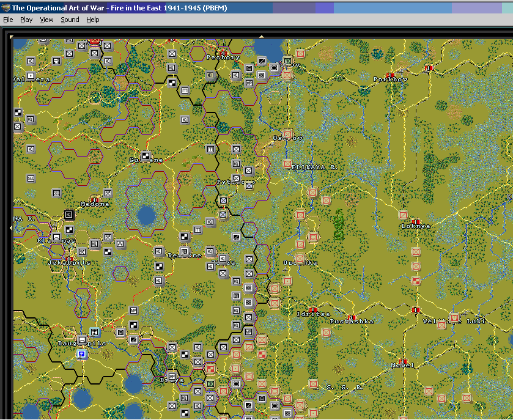Viewport: 513px width, 420px height.
Task: Select the Soviet infantry unit above Opochka
Action: [x=300, y=259]
